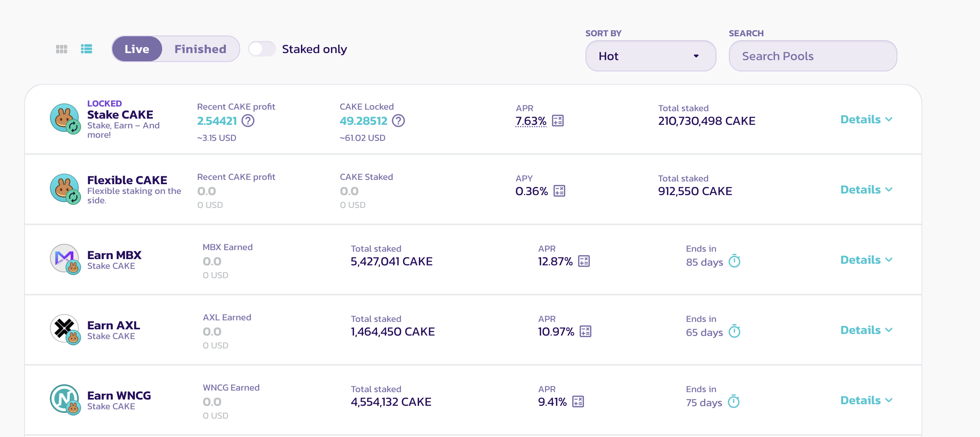Switch to list view

click(x=87, y=49)
